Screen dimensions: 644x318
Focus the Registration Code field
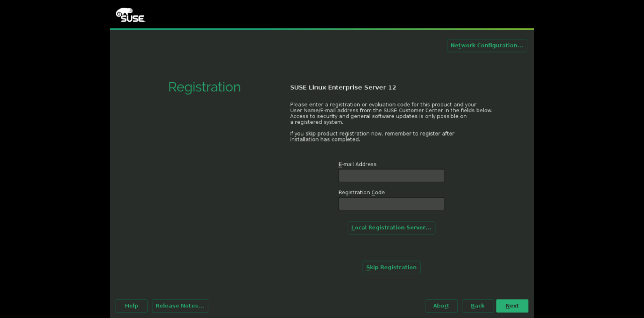[x=391, y=204]
